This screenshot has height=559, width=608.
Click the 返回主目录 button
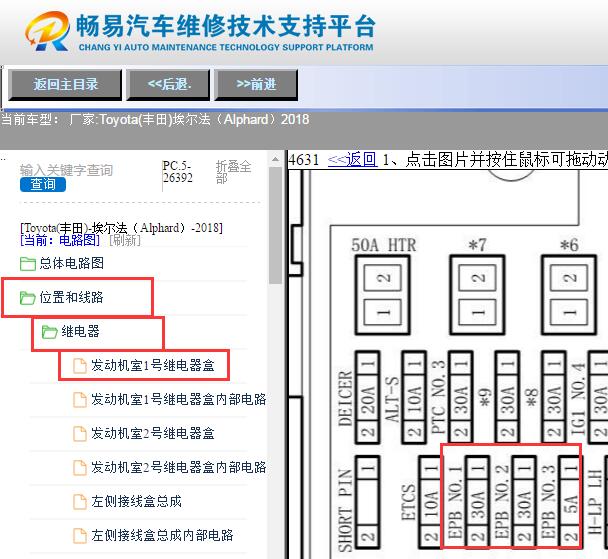pyautogui.click(x=65, y=85)
